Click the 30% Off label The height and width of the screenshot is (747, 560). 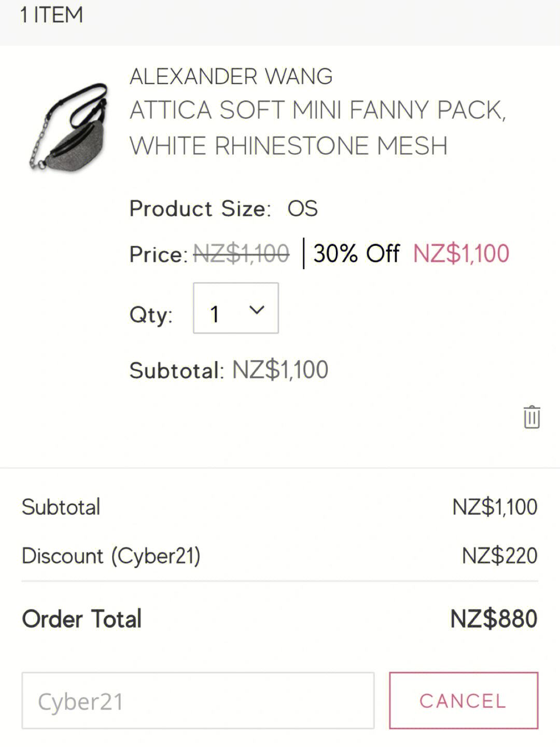point(356,254)
